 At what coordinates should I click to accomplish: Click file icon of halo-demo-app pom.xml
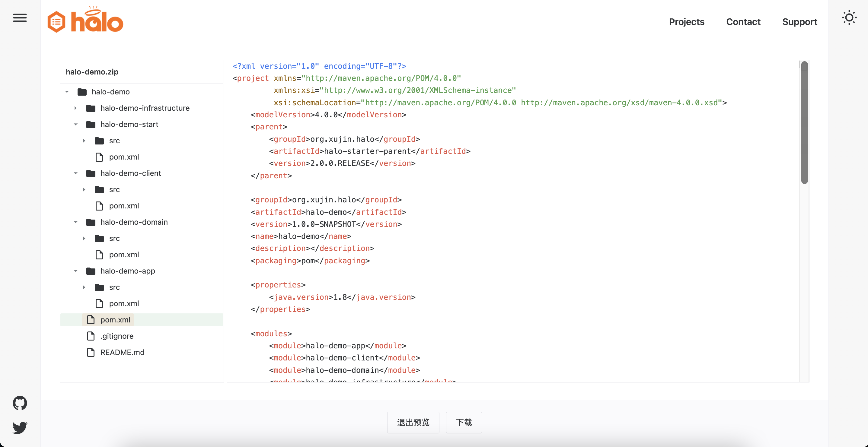click(99, 303)
